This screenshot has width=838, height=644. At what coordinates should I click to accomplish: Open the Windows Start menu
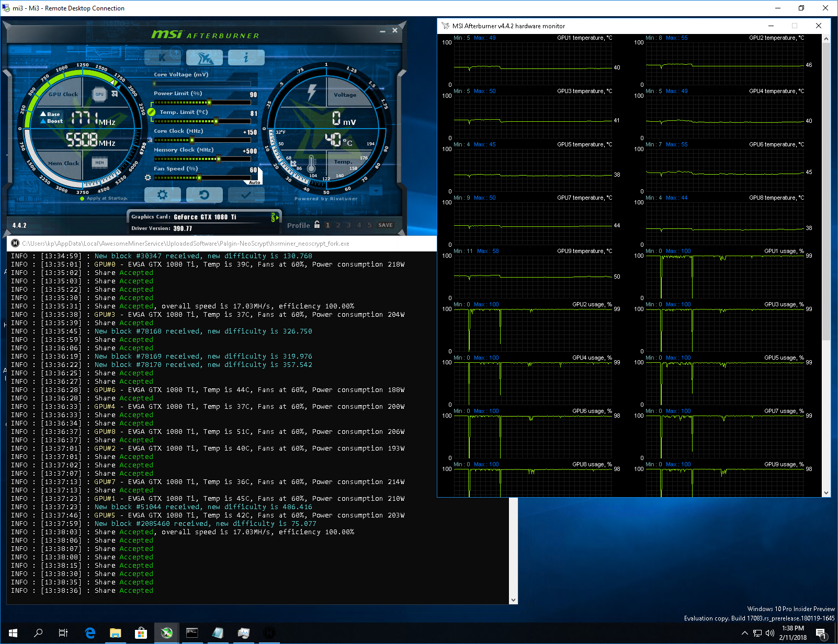tap(13, 633)
